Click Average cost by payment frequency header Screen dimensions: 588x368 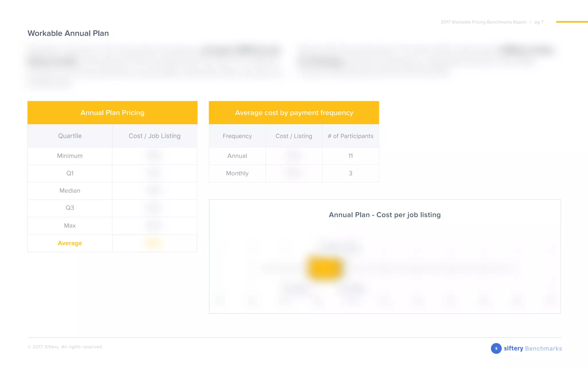(294, 113)
